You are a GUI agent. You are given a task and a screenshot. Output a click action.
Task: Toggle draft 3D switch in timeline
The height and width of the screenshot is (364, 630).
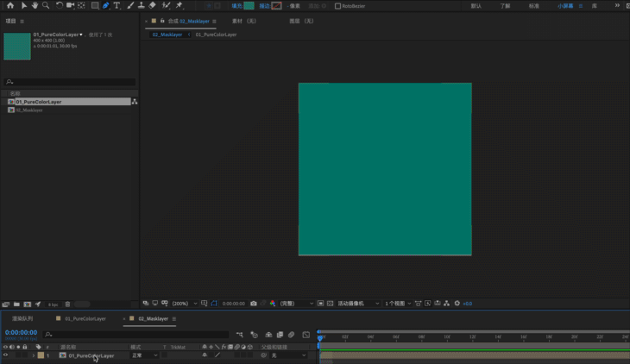[254, 335]
